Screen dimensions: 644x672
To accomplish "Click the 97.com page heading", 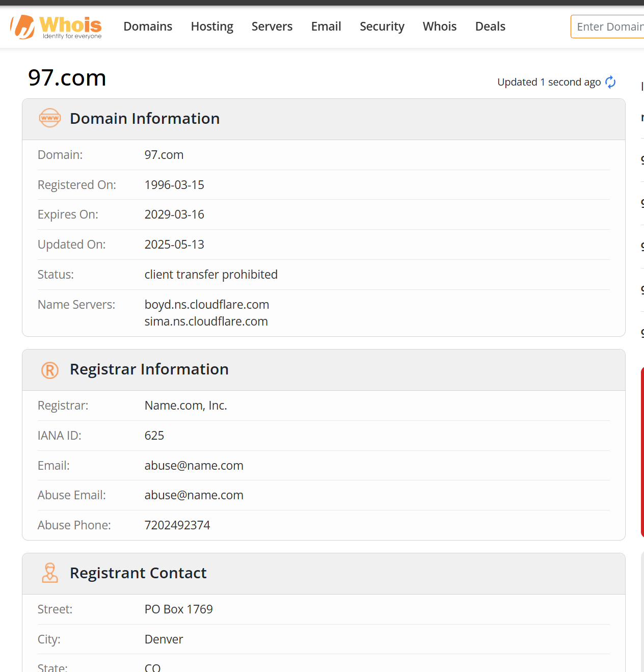I will (x=67, y=78).
